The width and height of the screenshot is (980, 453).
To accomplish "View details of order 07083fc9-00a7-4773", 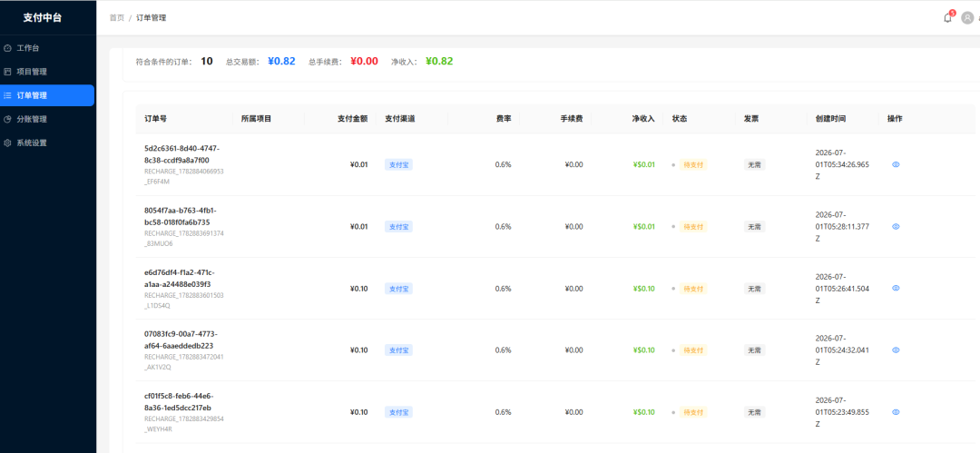I will click(x=896, y=350).
